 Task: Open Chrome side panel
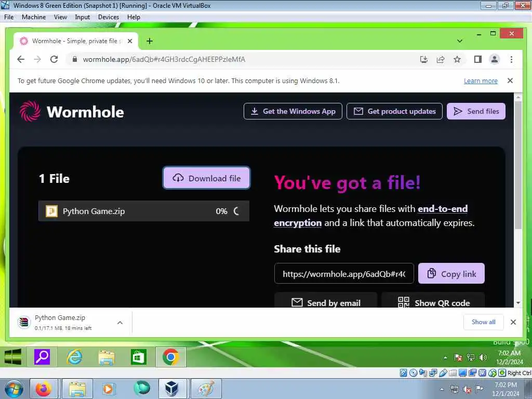478,60
